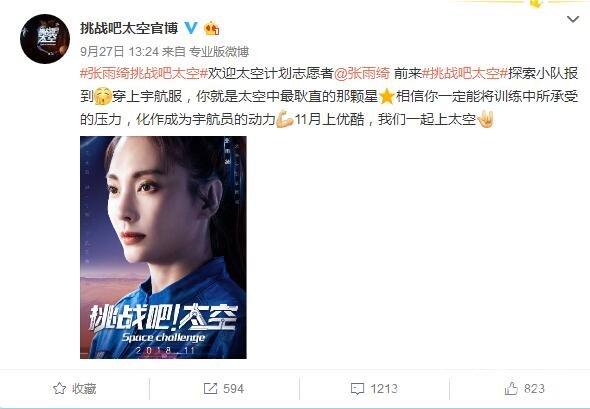The width and height of the screenshot is (590, 409).
Task: Click the star 收藏 favorite icon
Action: (59, 388)
